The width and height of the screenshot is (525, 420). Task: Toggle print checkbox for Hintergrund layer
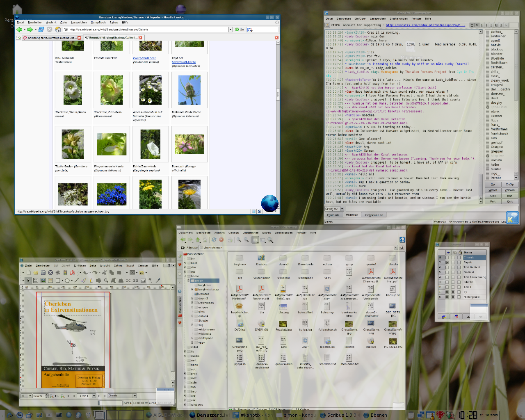453,297
